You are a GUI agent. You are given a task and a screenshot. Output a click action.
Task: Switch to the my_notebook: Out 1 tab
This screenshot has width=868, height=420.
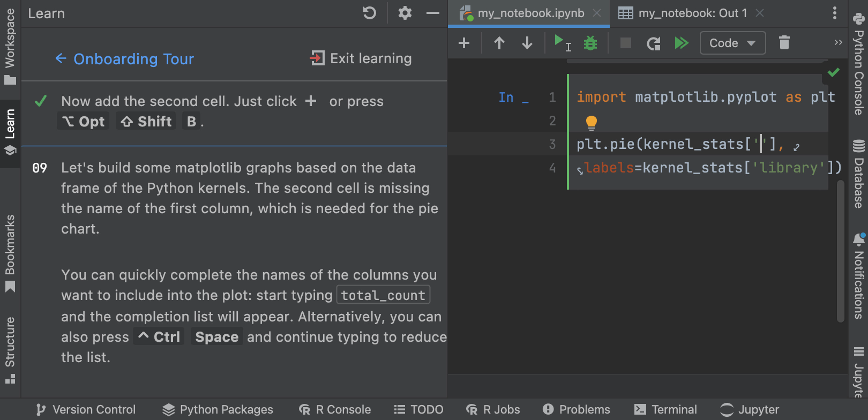(x=692, y=13)
